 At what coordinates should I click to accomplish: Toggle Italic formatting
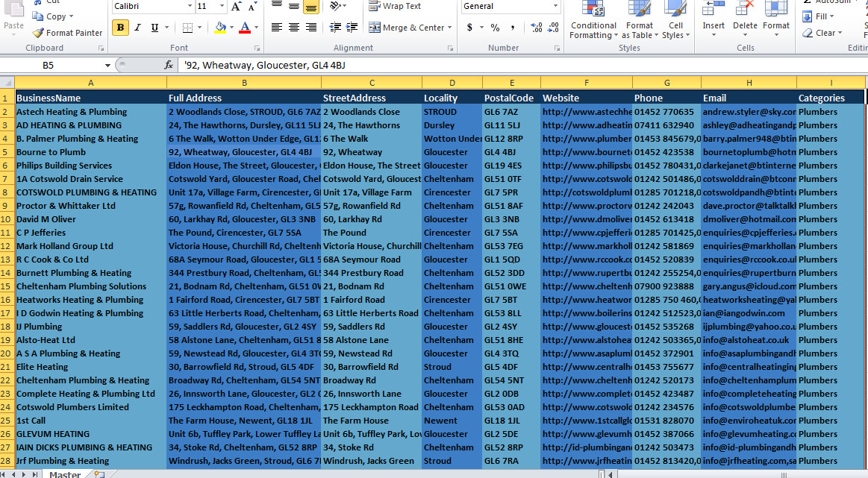[x=137, y=28]
